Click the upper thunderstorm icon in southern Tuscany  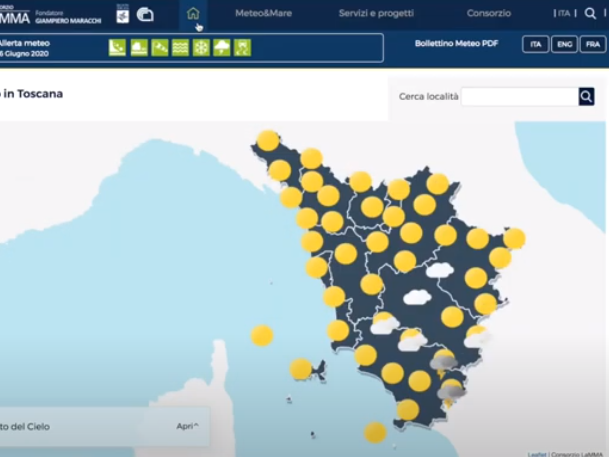[x=444, y=363]
